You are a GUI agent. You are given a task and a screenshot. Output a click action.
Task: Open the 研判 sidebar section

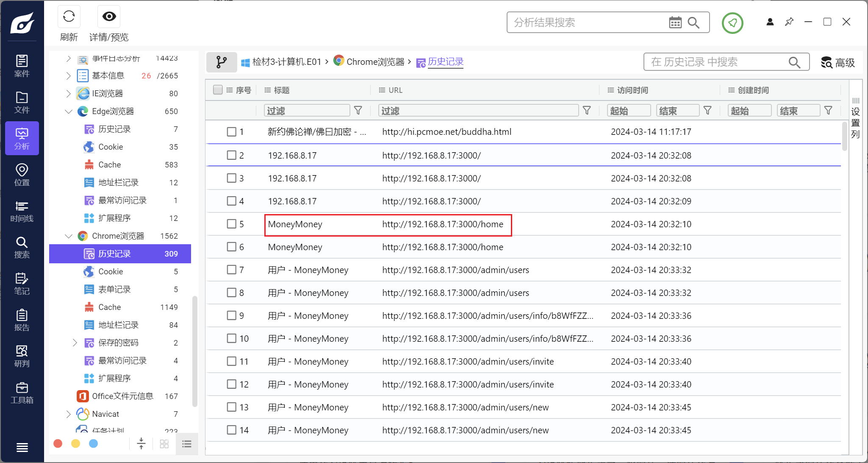[x=22, y=356]
